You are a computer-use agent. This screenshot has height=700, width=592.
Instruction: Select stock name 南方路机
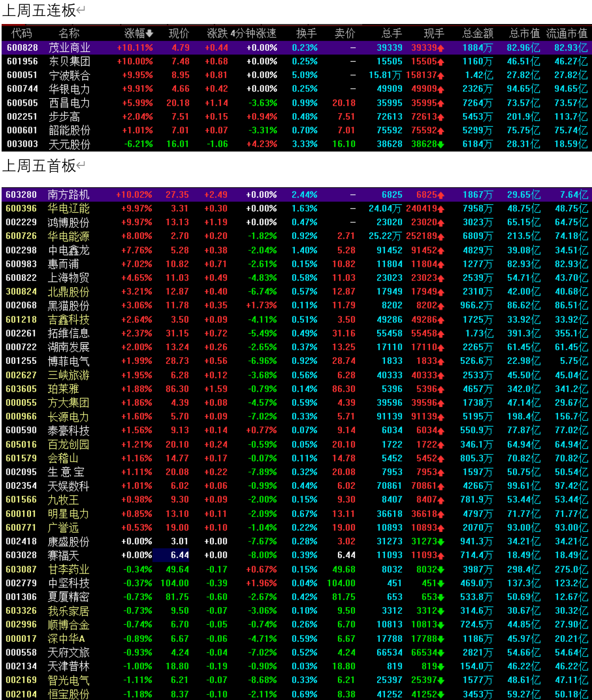click(69, 195)
